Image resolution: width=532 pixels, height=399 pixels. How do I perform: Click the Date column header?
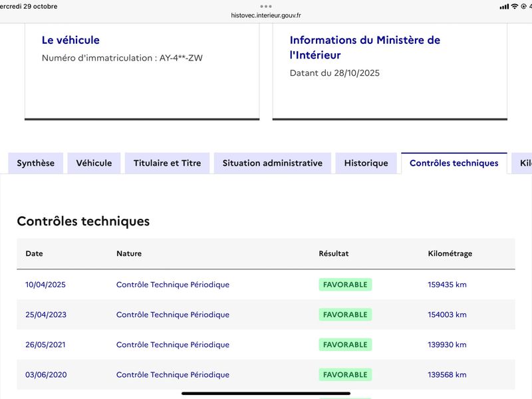(x=34, y=253)
